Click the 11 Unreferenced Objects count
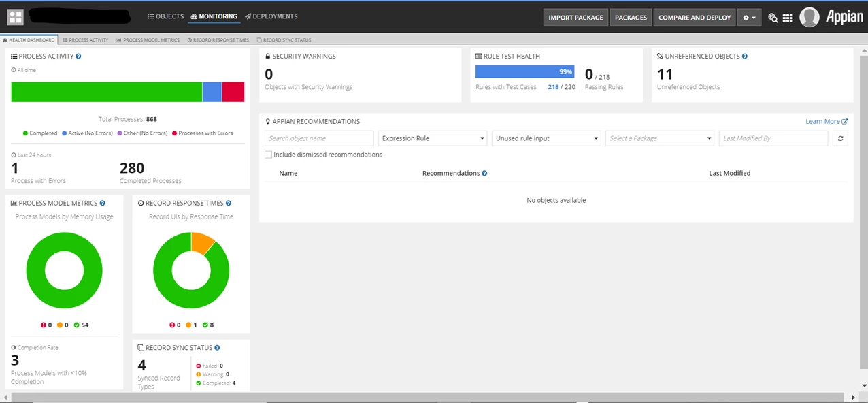This screenshot has width=868, height=403. (x=665, y=74)
